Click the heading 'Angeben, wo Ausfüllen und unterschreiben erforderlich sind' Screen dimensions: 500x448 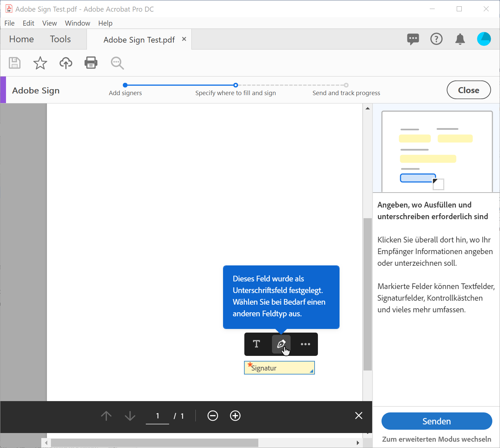pos(433,211)
